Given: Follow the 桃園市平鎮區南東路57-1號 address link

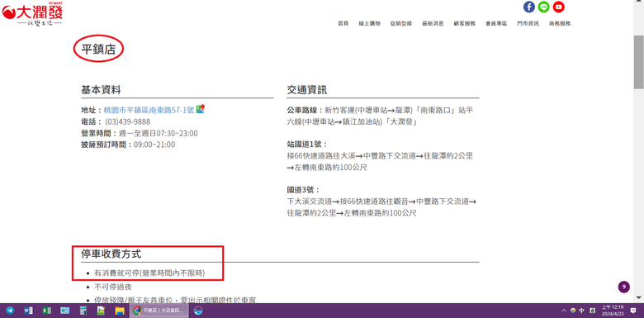Looking at the screenshot, I should pos(149,110).
